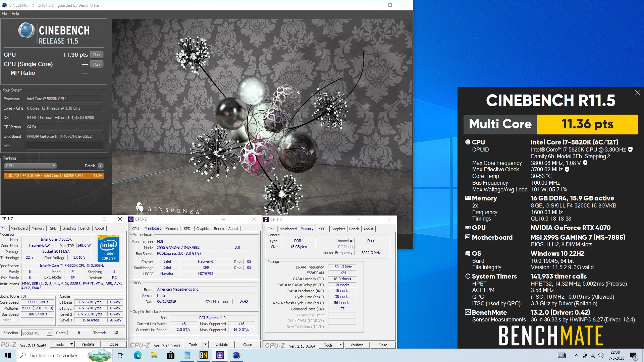The height and width of the screenshot is (362, 644).
Task: Open the BenchMate taskbar icon
Action: (203, 355)
